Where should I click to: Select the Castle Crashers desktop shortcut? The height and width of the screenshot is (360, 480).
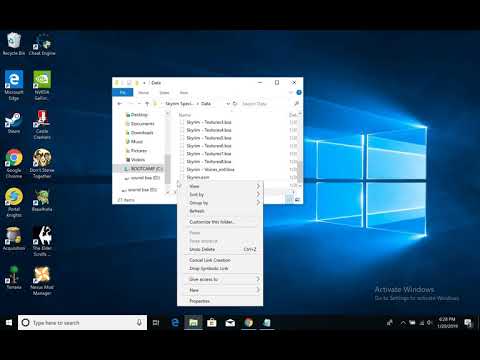click(42, 125)
